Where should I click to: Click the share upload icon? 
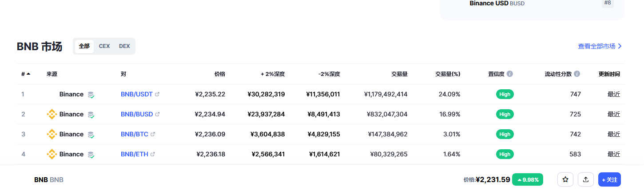(586, 179)
